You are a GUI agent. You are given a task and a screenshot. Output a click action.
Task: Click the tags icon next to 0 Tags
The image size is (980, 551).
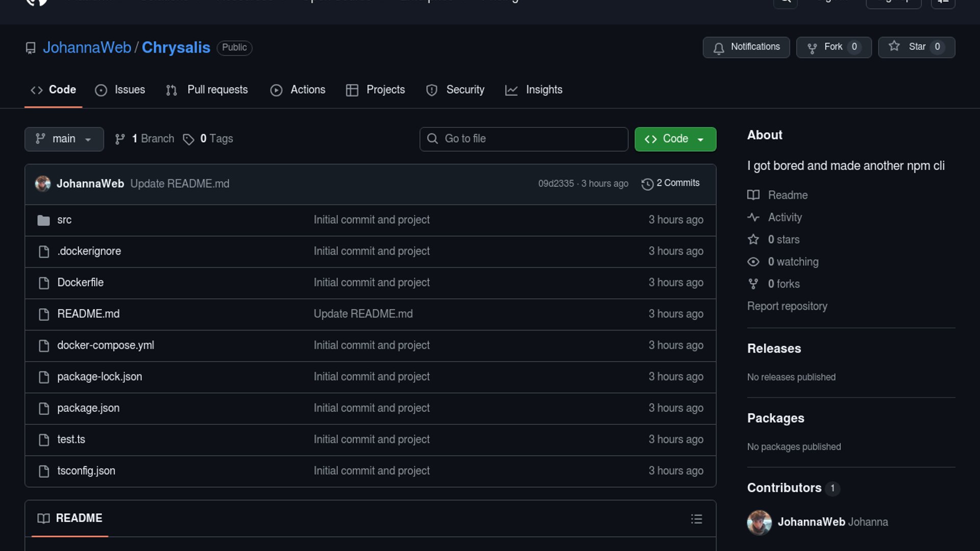[188, 139]
